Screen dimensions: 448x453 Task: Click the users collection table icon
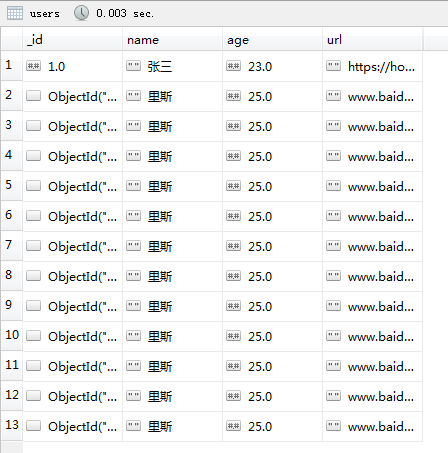point(15,13)
